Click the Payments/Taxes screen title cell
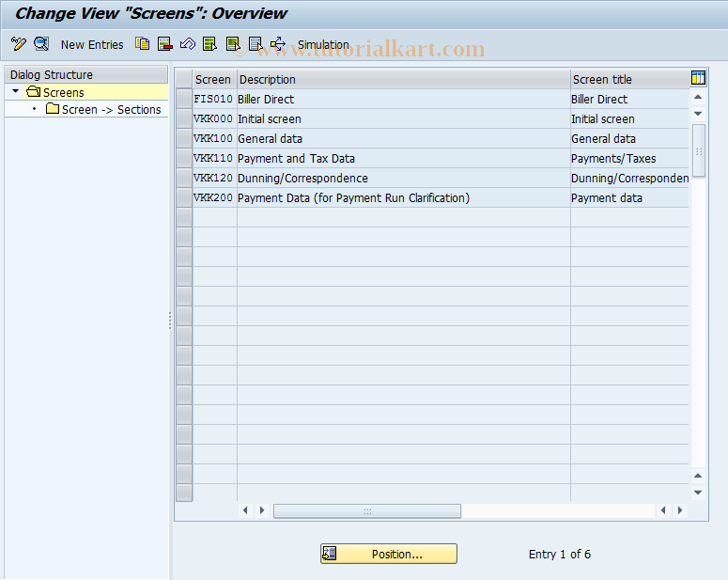728x580 pixels. coord(629,159)
